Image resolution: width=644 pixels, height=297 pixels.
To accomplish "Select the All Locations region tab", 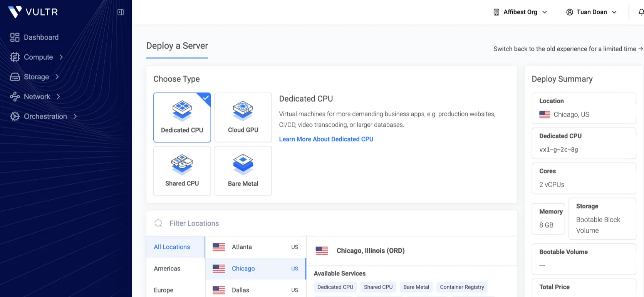I will 176,247.
